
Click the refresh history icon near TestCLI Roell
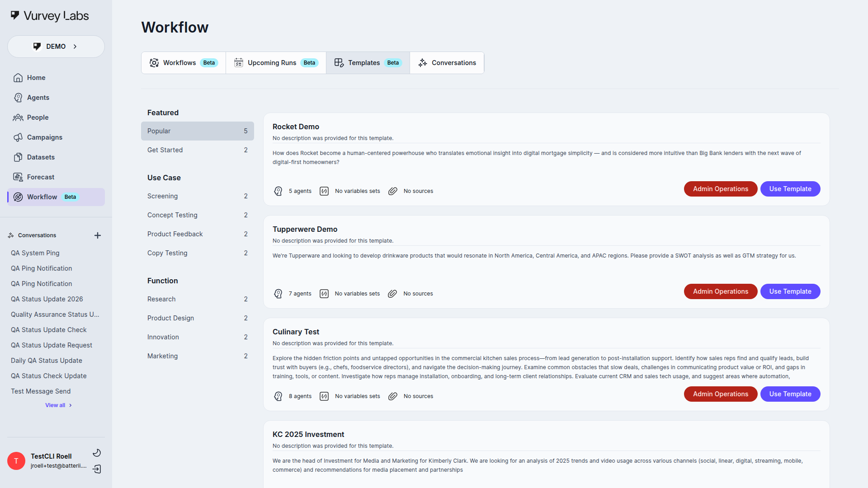97,452
